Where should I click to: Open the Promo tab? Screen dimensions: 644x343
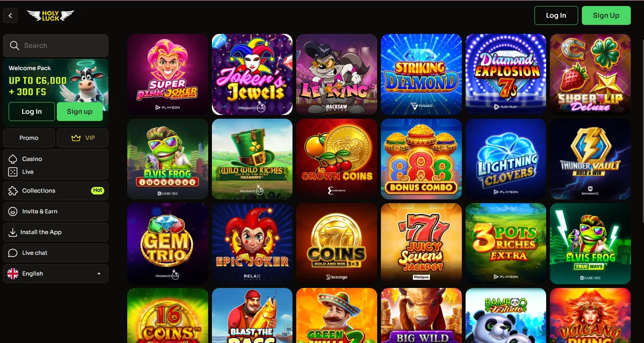pyautogui.click(x=29, y=138)
